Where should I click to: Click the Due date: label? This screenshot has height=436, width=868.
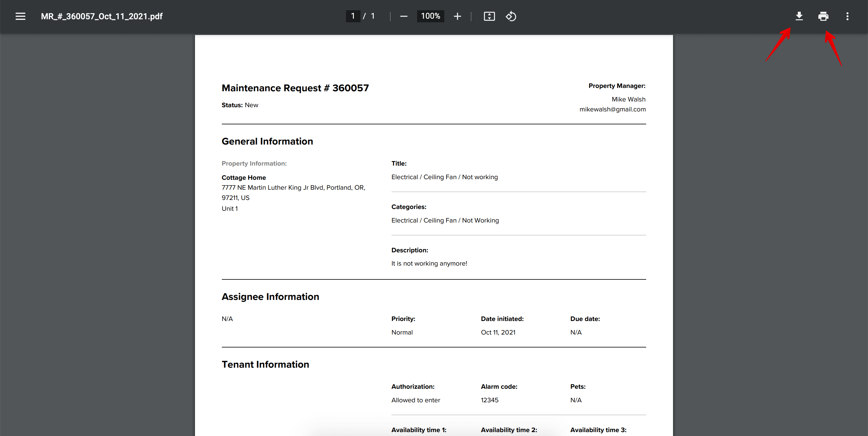(x=585, y=319)
